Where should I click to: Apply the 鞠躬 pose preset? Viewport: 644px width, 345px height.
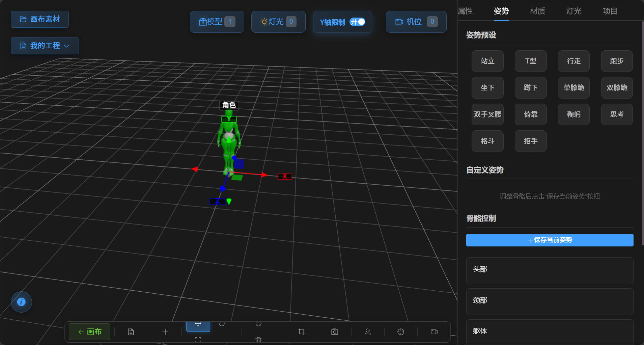coord(574,114)
